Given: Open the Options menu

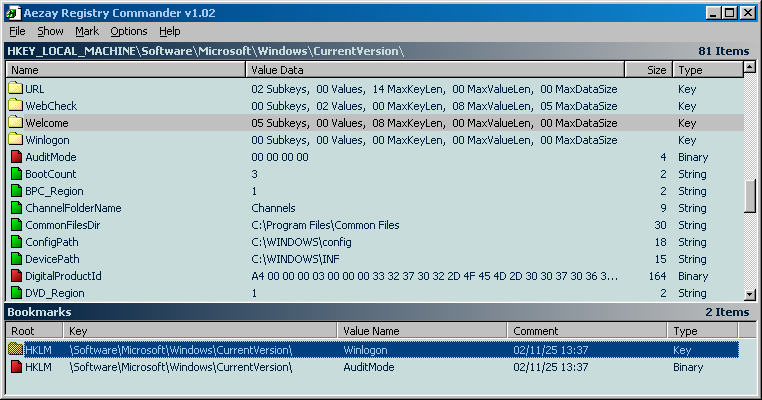Looking at the screenshot, I should click(129, 31).
